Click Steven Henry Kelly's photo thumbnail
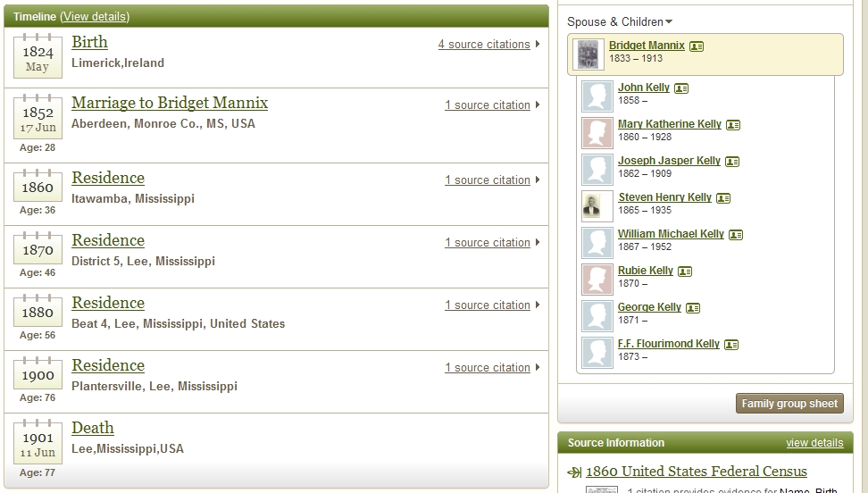The width and height of the screenshot is (868, 493). (x=597, y=205)
